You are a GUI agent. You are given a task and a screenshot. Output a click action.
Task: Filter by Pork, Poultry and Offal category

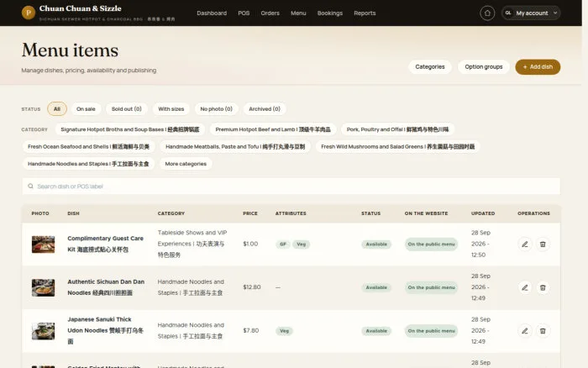[397, 129]
